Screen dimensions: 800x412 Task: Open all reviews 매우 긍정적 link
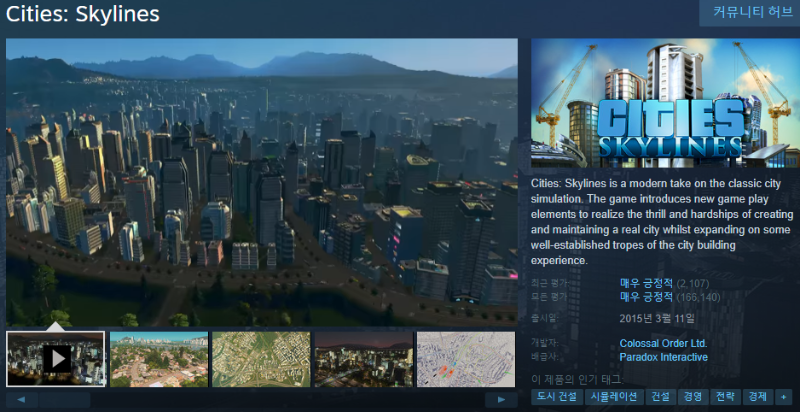[x=646, y=297]
